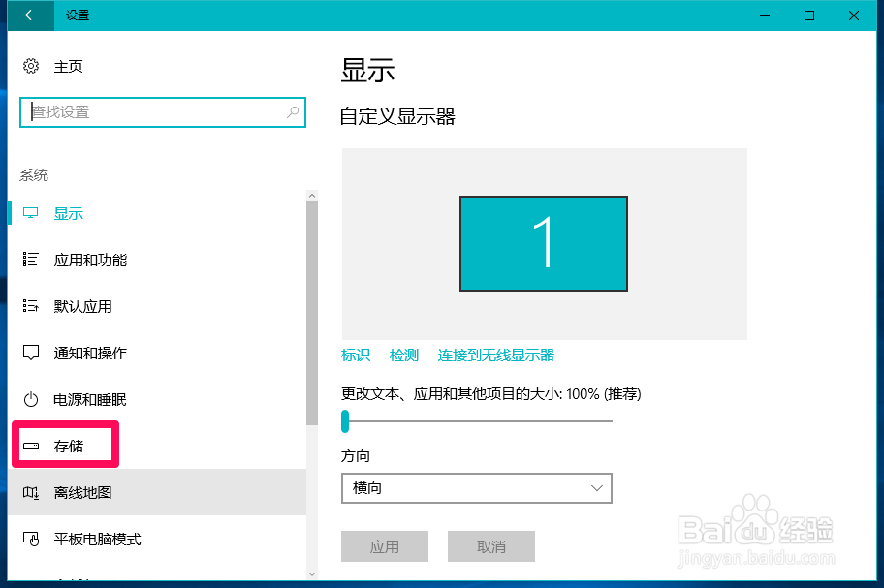Close the 设置 window
Image resolution: width=884 pixels, height=588 pixels.
coord(854,15)
